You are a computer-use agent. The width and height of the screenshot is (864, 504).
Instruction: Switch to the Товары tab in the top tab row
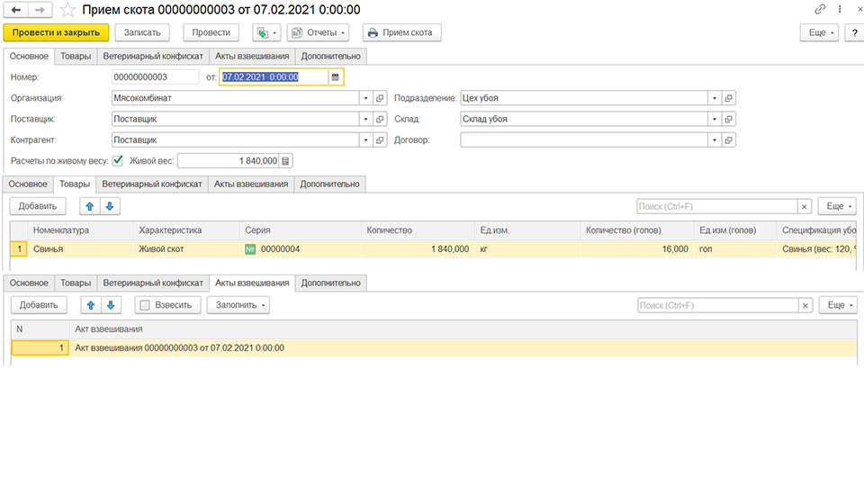pos(76,56)
